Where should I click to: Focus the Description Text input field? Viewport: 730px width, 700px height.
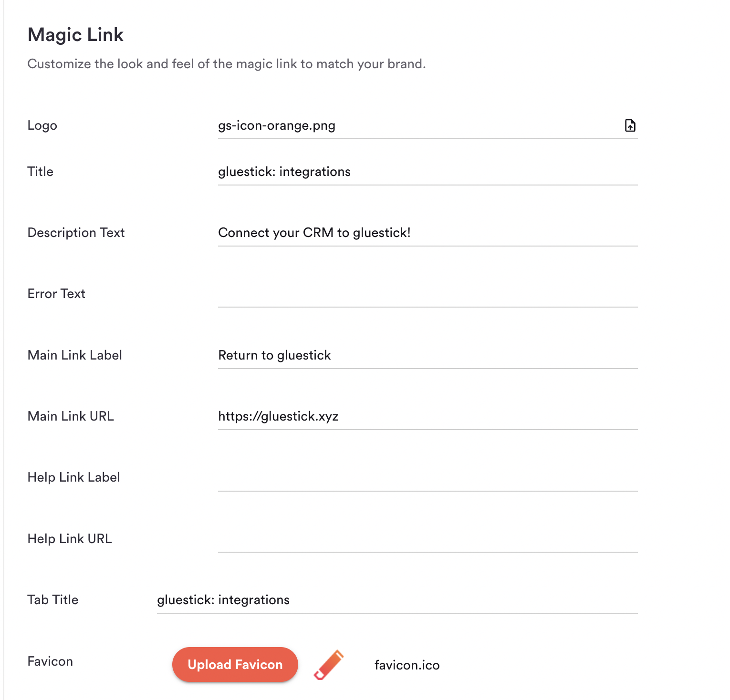coord(428,233)
